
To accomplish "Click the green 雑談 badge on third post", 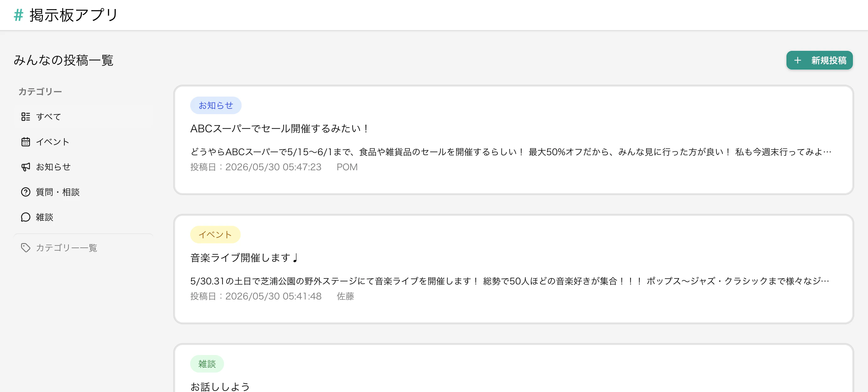I will click(207, 364).
